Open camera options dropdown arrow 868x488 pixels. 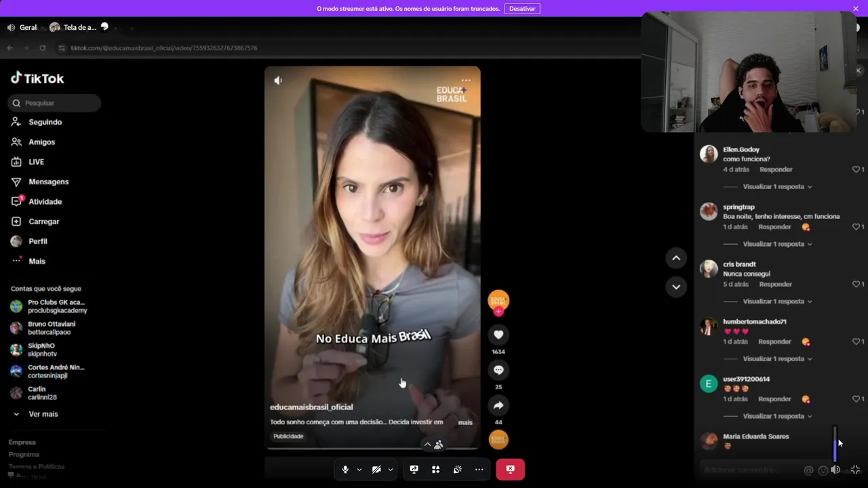coord(391,469)
